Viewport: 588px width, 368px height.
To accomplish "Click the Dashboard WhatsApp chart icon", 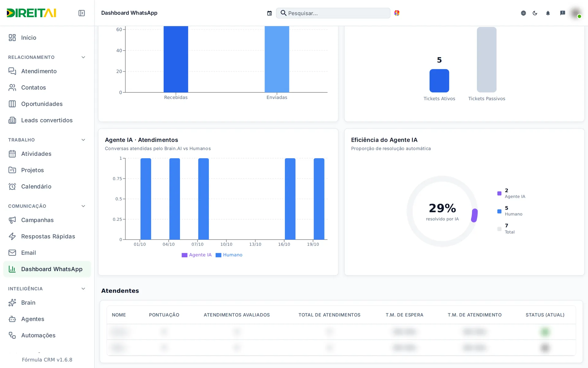I will 12,269.
